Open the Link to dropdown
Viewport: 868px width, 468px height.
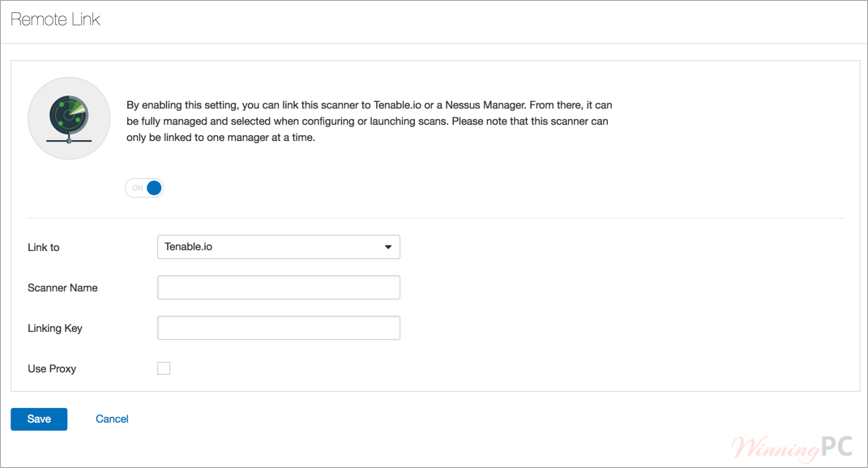coord(279,247)
